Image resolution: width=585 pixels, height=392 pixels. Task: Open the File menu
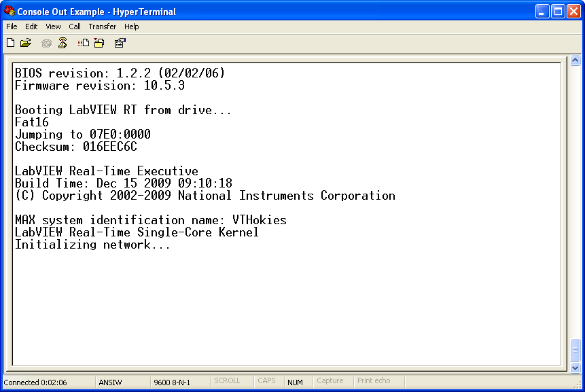click(12, 26)
